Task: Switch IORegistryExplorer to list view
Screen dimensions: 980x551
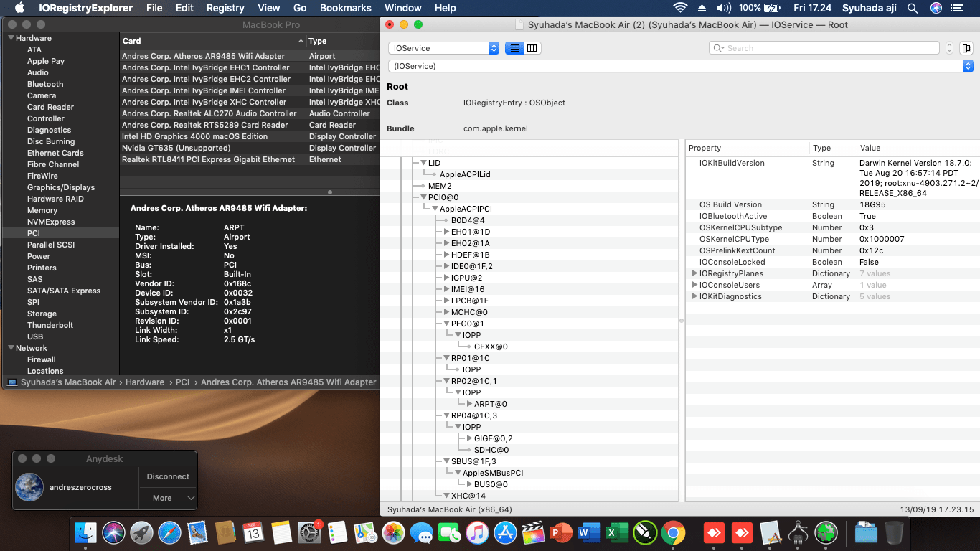Action: 514,48
